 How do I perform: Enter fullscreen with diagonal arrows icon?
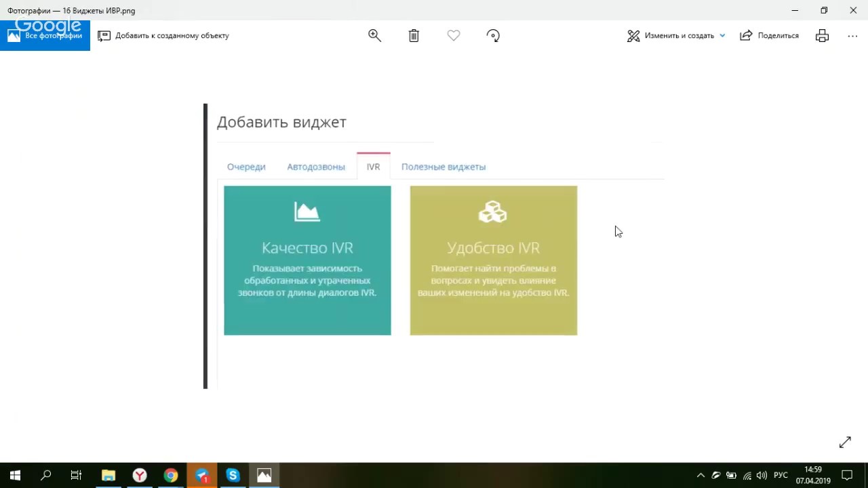(x=845, y=442)
